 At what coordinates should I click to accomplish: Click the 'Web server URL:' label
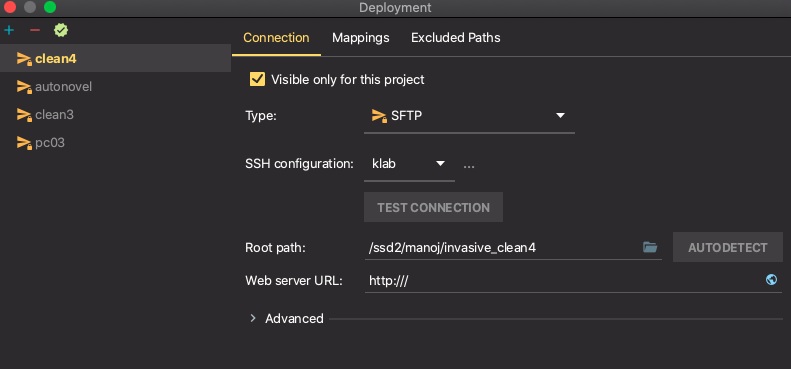pyautogui.click(x=294, y=281)
